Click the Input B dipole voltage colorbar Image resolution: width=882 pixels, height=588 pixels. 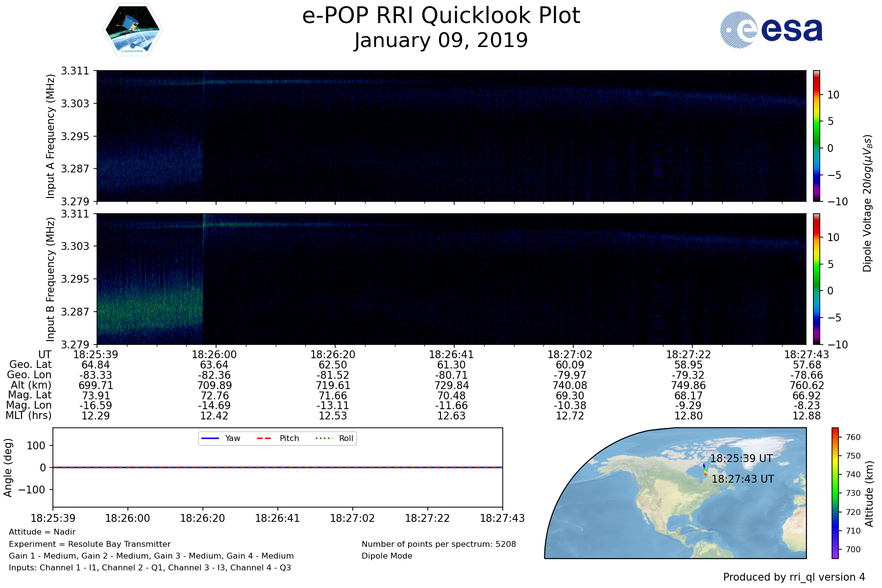click(x=816, y=279)
